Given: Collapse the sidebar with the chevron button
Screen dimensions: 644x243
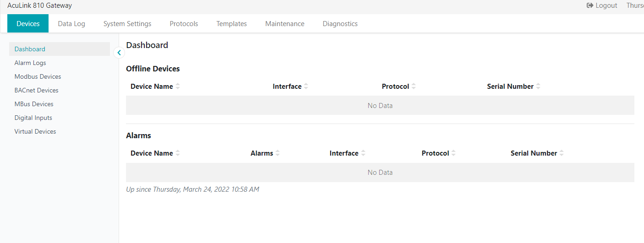Looking at the screenshot, I should 119,53.
